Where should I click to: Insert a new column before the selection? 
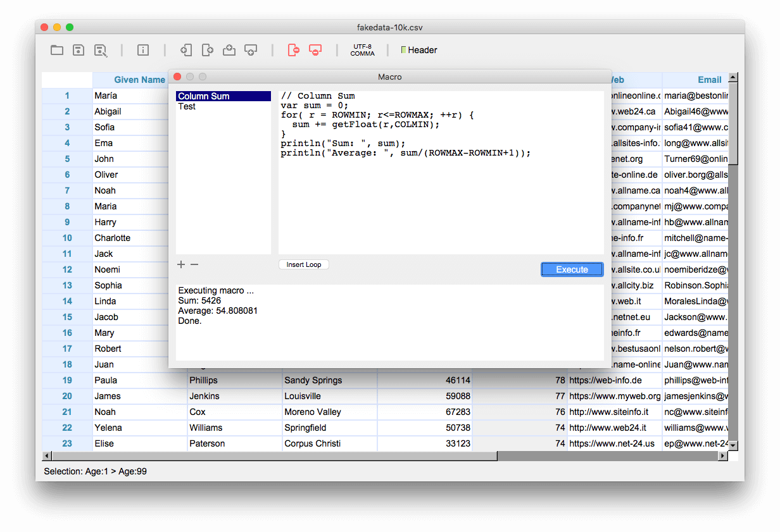click(186, 50)
